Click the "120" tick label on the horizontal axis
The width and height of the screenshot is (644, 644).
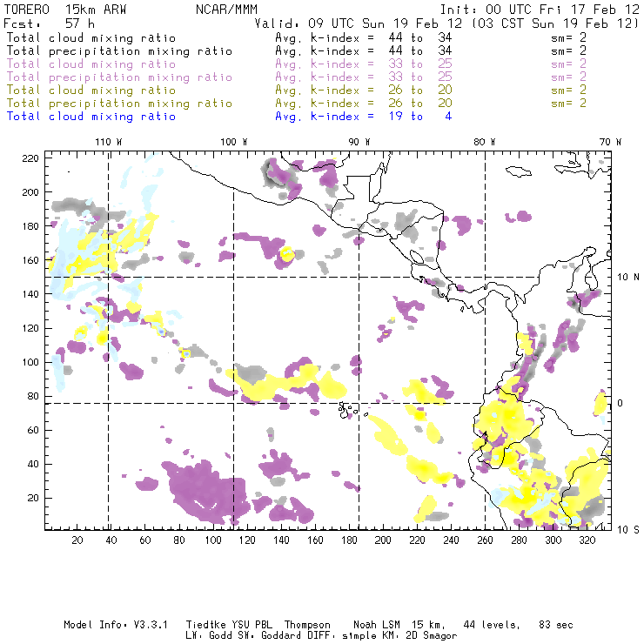coord(247,540)
